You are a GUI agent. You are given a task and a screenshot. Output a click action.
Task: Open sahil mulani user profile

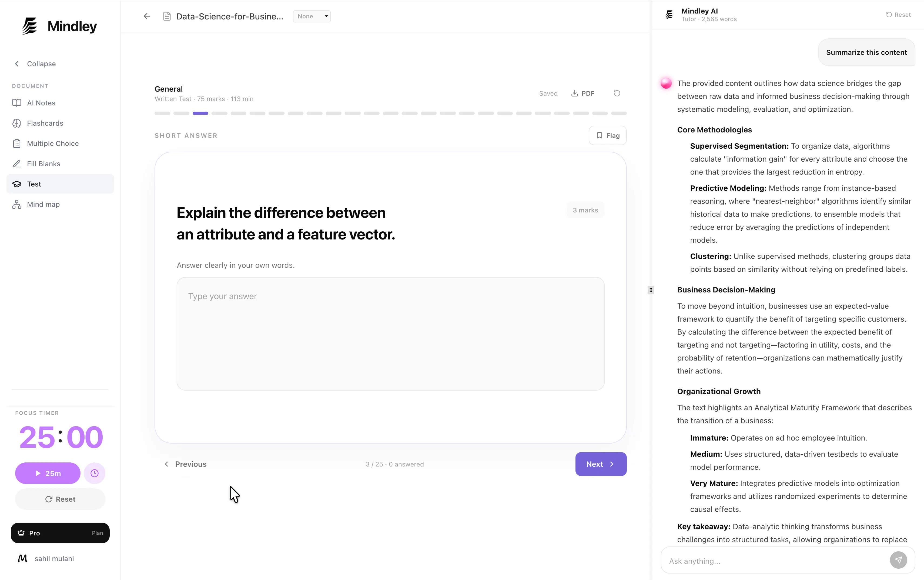(46, 559)
